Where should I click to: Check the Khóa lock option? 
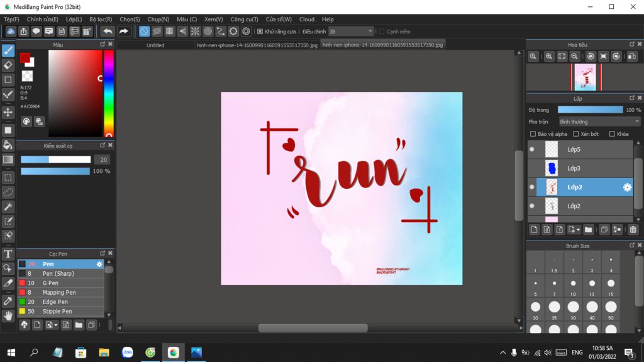(x=612, y=133)
